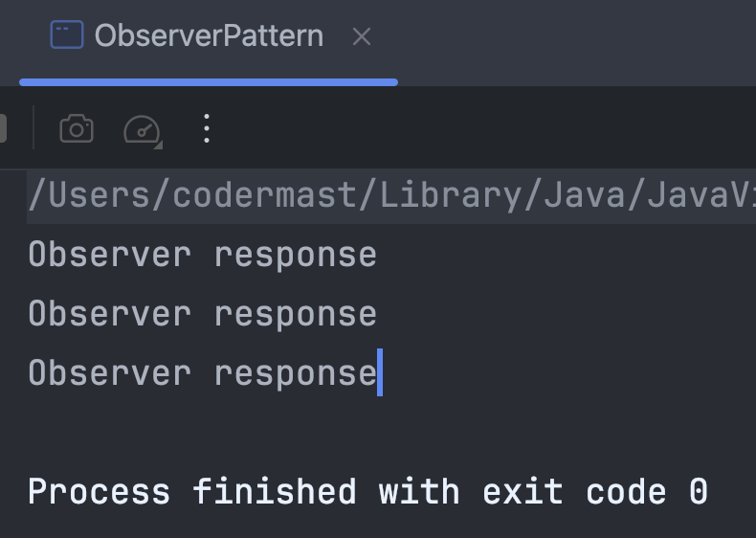The height and width of the screenshot is (538, 756).
Task: Click the first "Observer response" output line
Action: [x=202, y=255]
